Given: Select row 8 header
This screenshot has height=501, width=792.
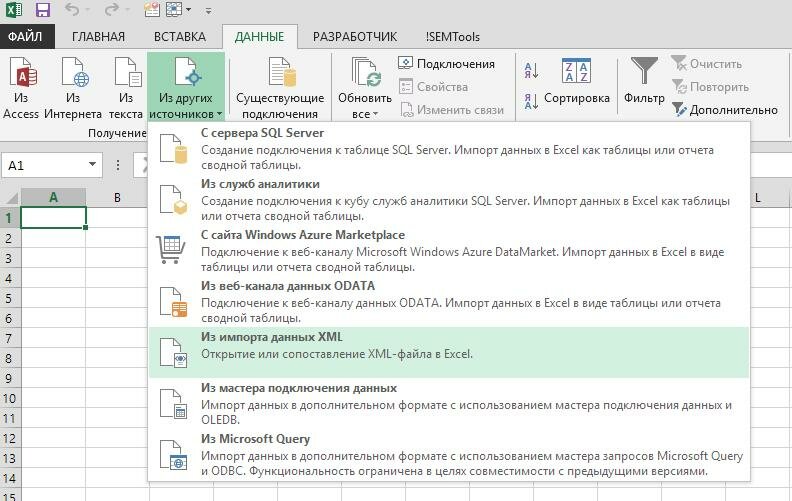Looking at the screenshot, I should coord(10,358).
